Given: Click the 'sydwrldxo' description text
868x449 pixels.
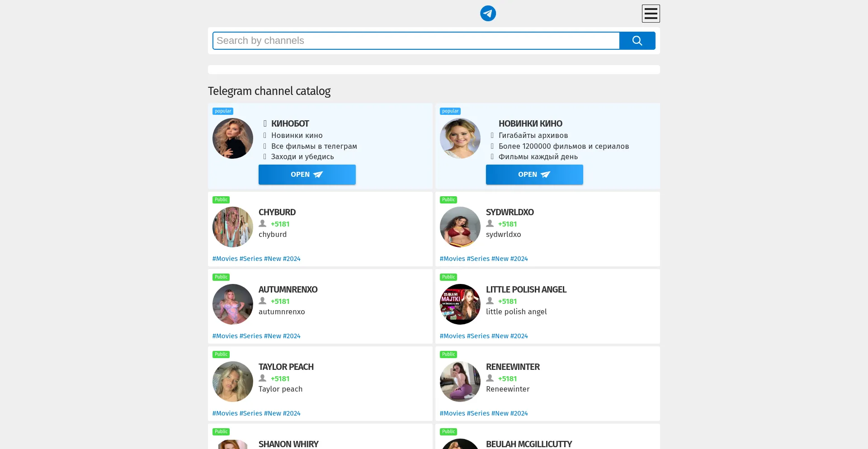Looking at the screenshot, I should pyautogui.click(x=504, y=235).
